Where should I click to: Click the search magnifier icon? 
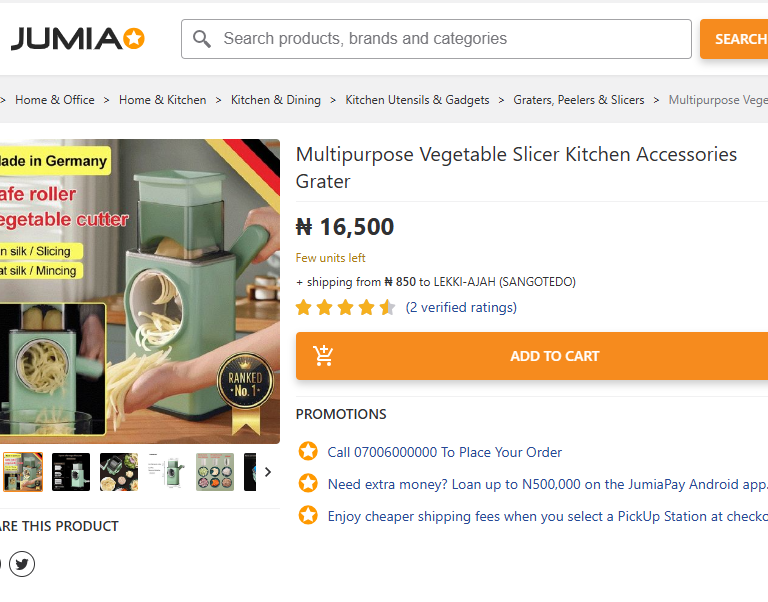(202, 39)
